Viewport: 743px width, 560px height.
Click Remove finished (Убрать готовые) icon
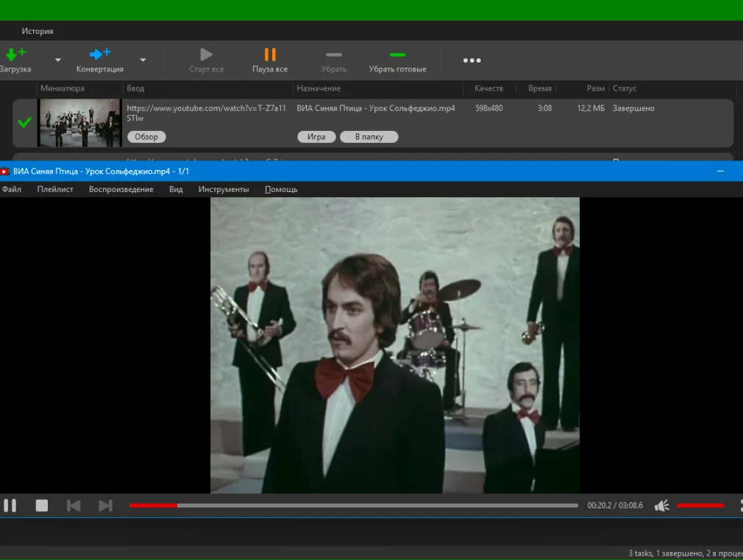coord(397,55)
